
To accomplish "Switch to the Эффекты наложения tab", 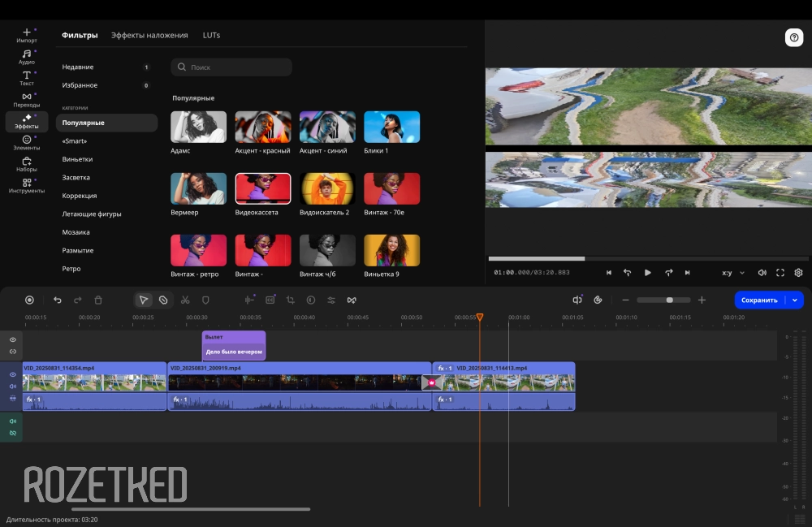I will click(x=149, y=35).
